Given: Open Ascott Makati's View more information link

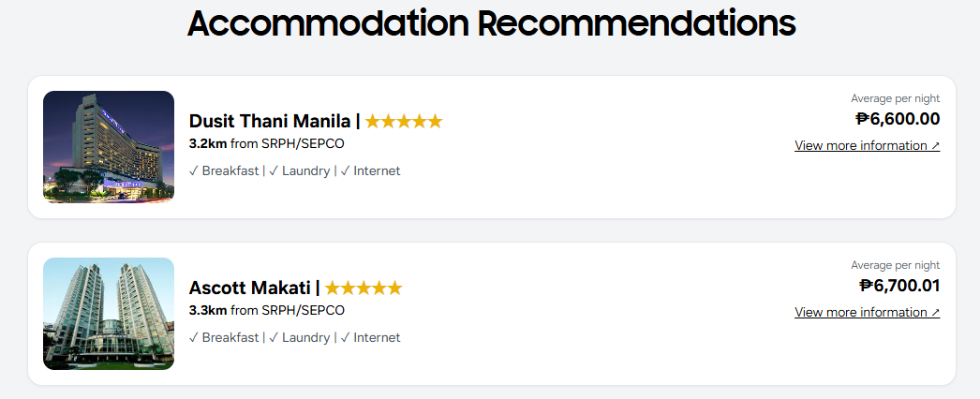Looking at the screenshot, I should (867, 312).
